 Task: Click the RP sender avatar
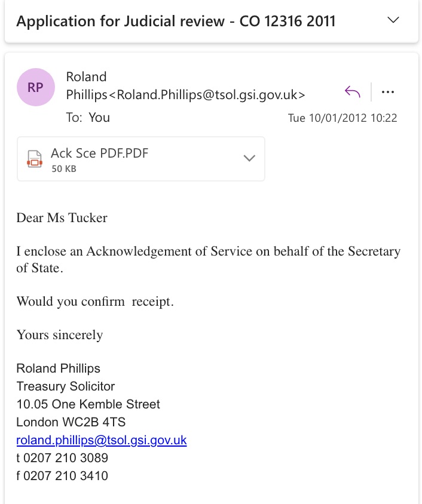coord(35,87)
